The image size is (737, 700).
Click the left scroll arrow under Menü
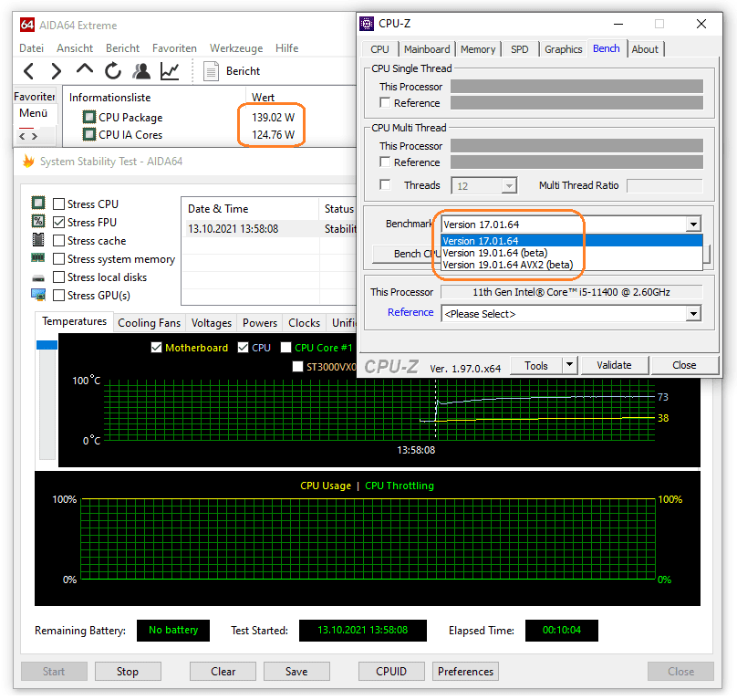coord(22,137)
